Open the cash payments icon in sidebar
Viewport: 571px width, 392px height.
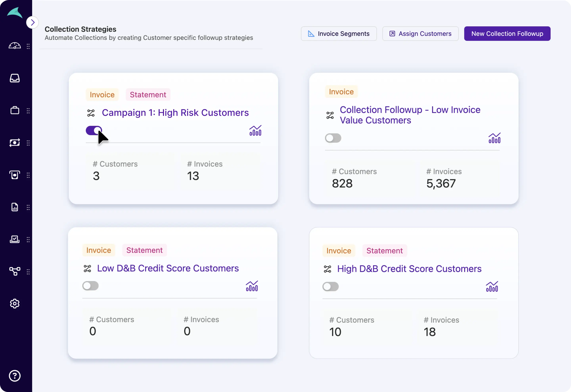coord(15,143)
